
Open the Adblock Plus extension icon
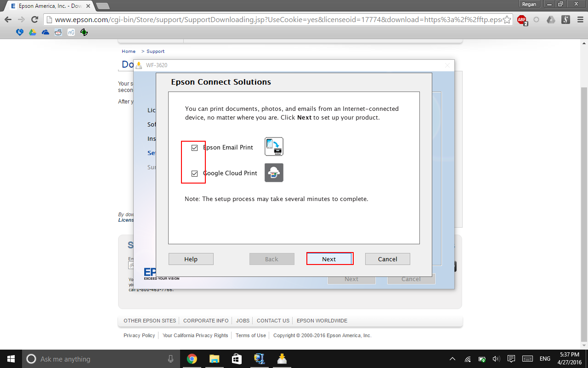point(522,20)
